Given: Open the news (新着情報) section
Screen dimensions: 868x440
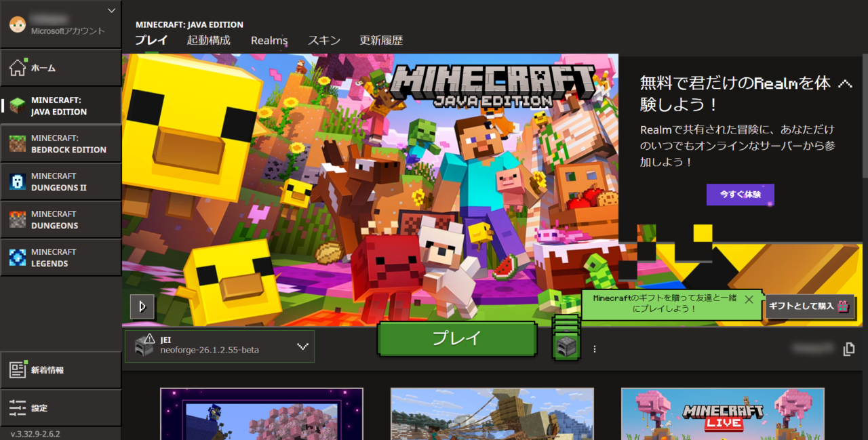Looking at the screenshot, I should coord(60,370).
